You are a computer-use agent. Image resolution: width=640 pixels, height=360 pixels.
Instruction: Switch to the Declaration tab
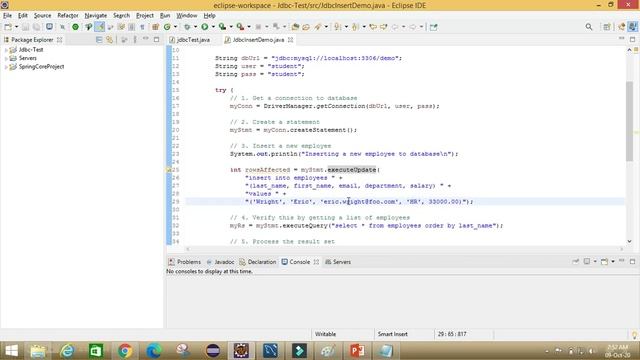tap(258, 262)
